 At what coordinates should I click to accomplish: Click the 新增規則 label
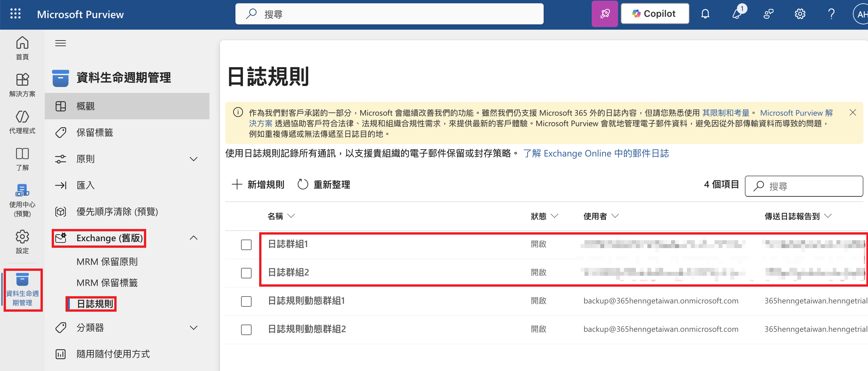pyautogui.click(x=266, y=185)
